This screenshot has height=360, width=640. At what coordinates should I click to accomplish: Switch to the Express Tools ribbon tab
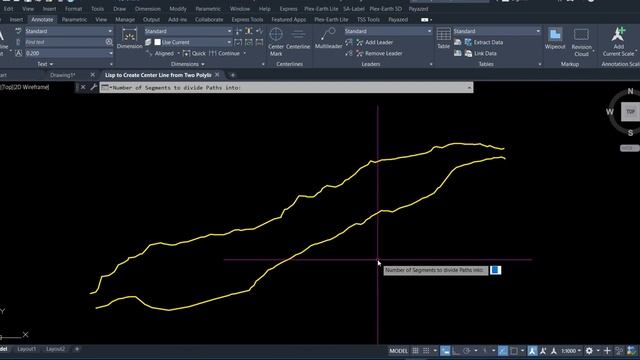click(x=247, y=19)
